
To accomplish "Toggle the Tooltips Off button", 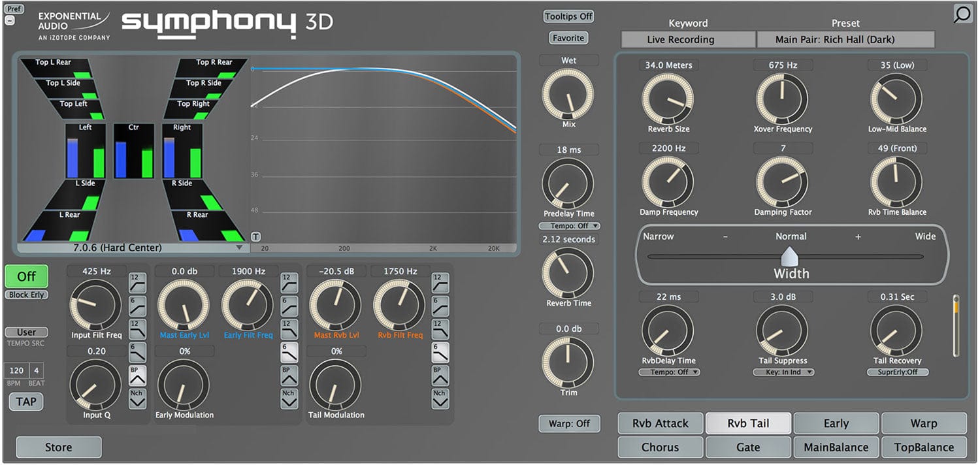I will click(x=568, y=16).
